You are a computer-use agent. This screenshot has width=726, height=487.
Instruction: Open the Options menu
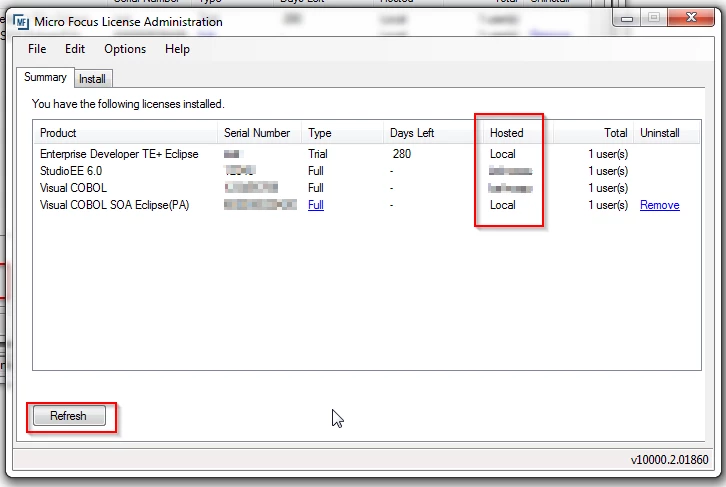(x=125, y=49)
